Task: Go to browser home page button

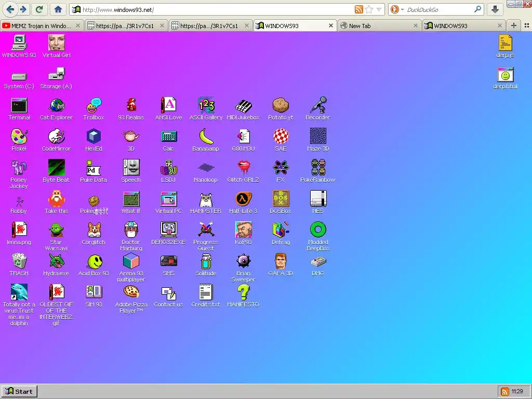Action: click(x=58, y=9)
